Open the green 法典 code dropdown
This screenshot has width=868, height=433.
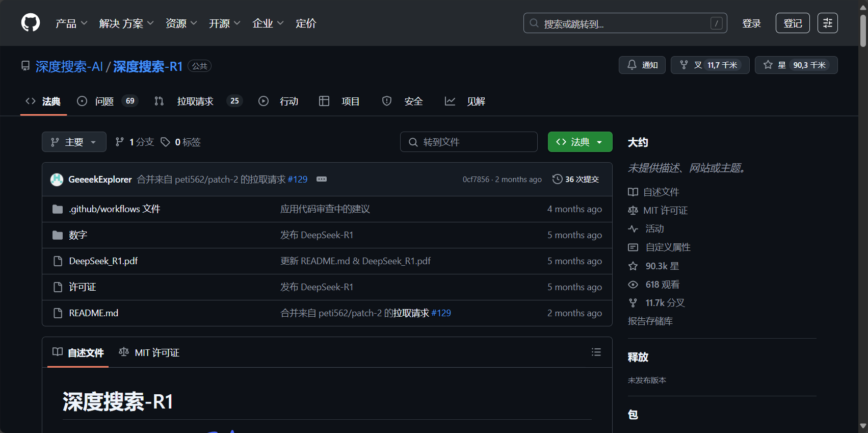(x=580, y=142)
